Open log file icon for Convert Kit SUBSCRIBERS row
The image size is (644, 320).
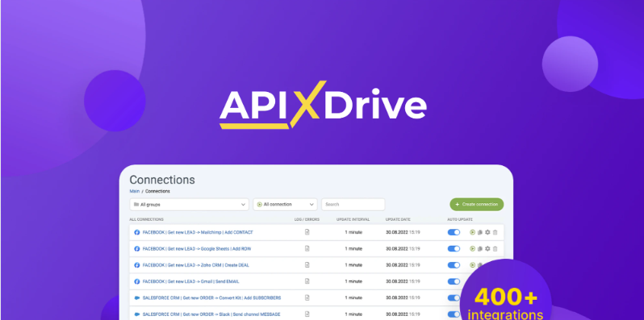307,298
